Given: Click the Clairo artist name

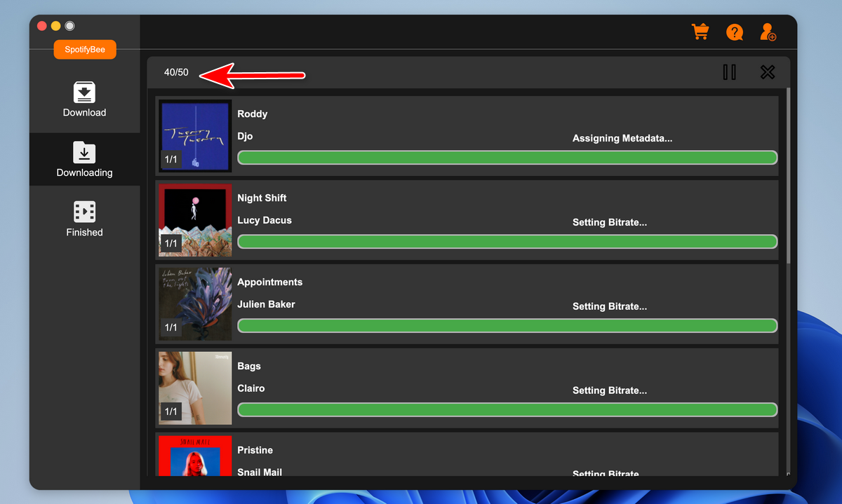Looking at the screenshot, I should [251, 388].
